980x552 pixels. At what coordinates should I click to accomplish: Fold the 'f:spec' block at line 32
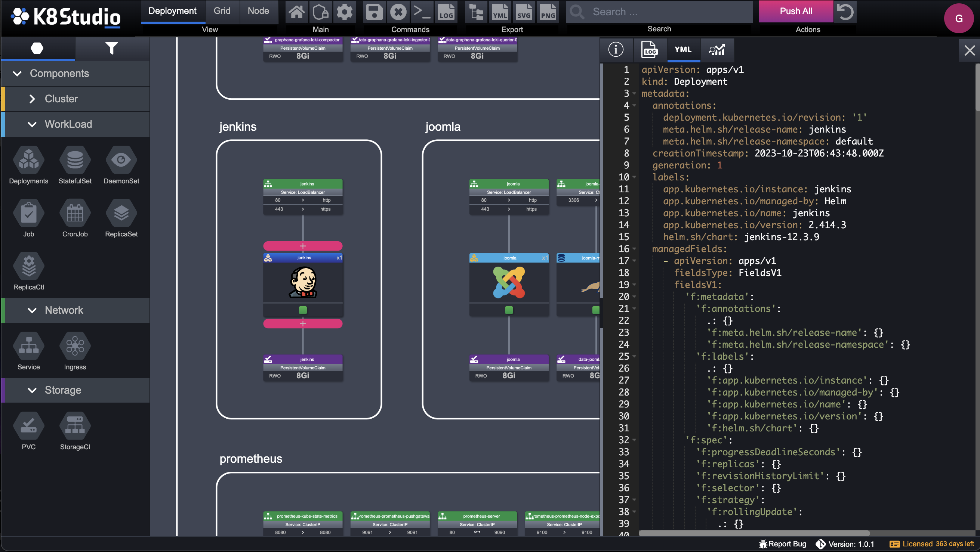click(634, 440)
